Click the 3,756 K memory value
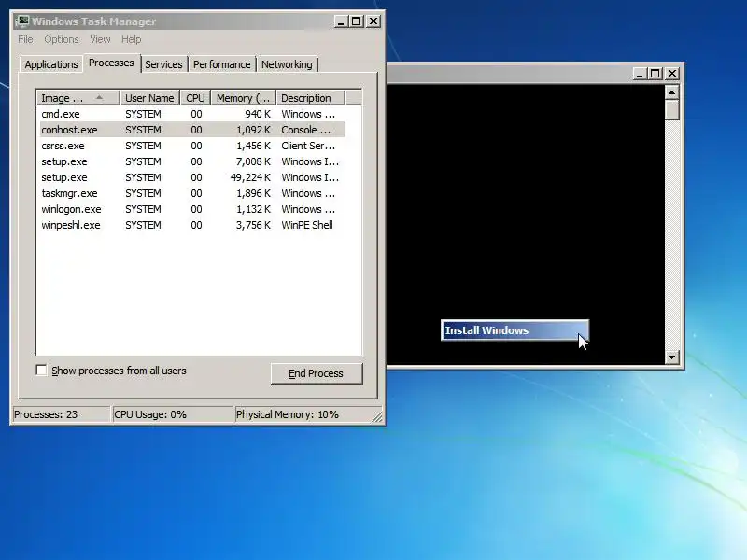This screenshot has height=560, width=747. 253,225
